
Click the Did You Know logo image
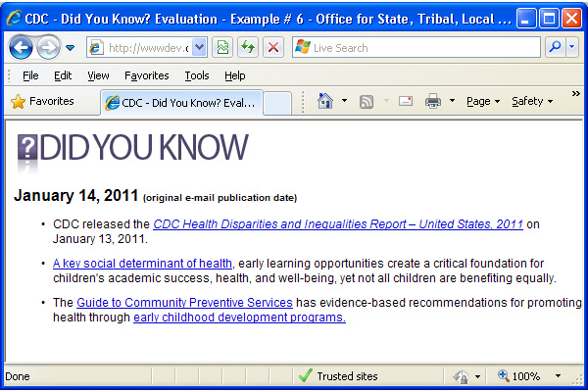click(x=132, y=152)
